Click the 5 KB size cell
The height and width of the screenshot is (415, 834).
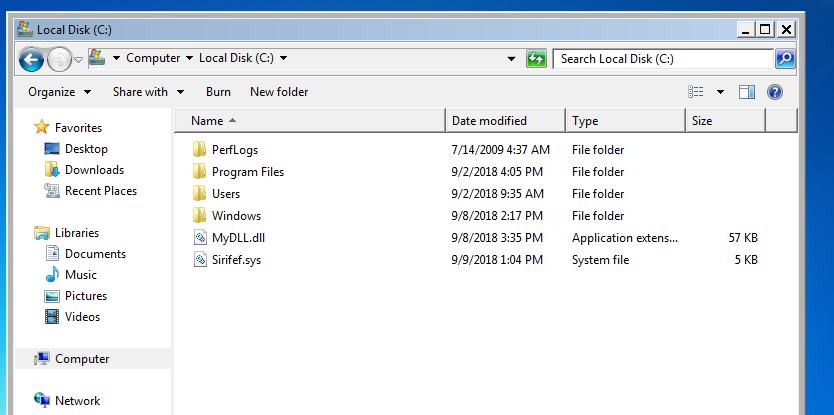(x=747, y=260)
